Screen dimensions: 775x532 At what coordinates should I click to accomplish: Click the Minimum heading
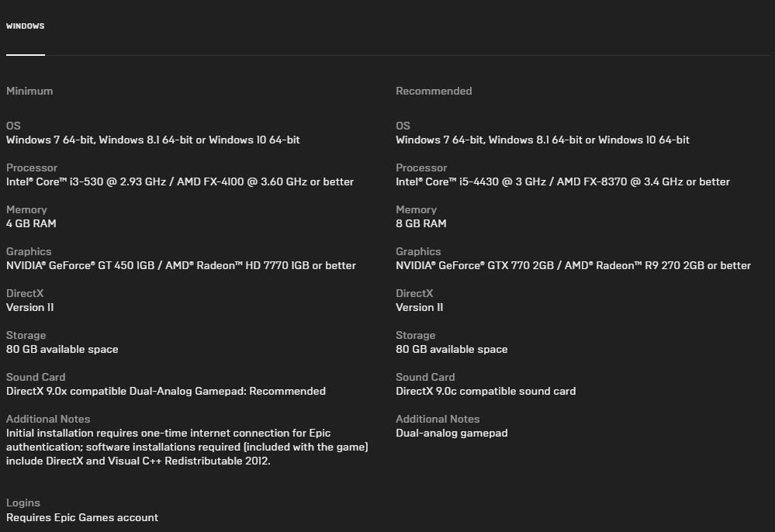pyautogui.click(x=29, y=91)
